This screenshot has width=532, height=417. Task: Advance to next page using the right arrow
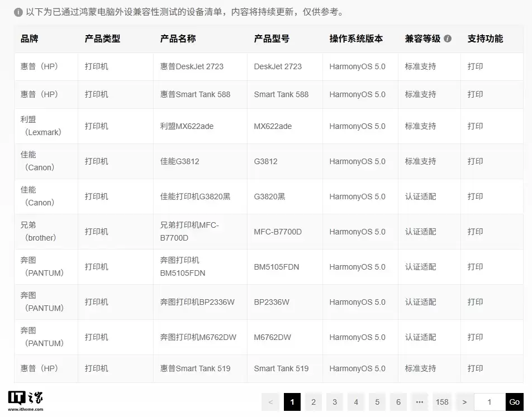[464, 402]
